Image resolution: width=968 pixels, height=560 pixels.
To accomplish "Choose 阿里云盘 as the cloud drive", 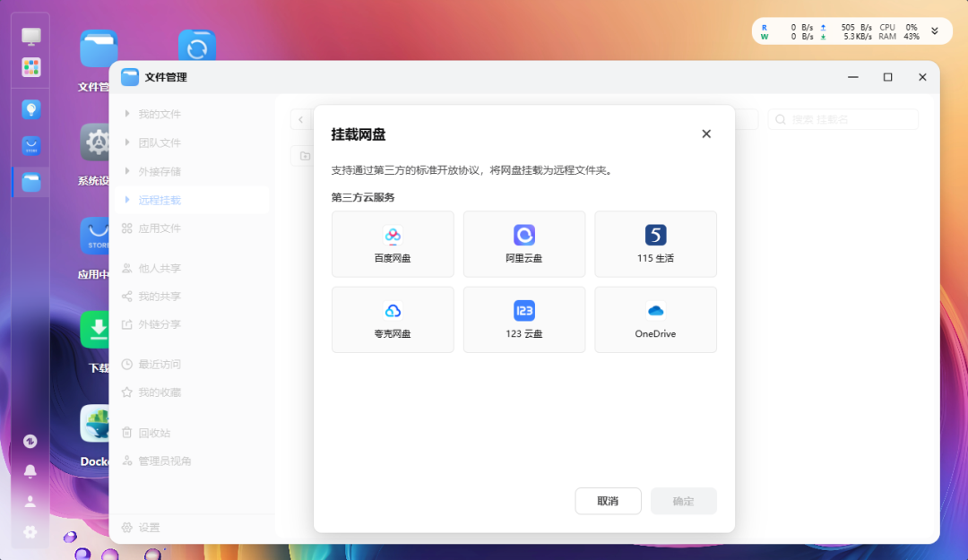I will point(524,244).
